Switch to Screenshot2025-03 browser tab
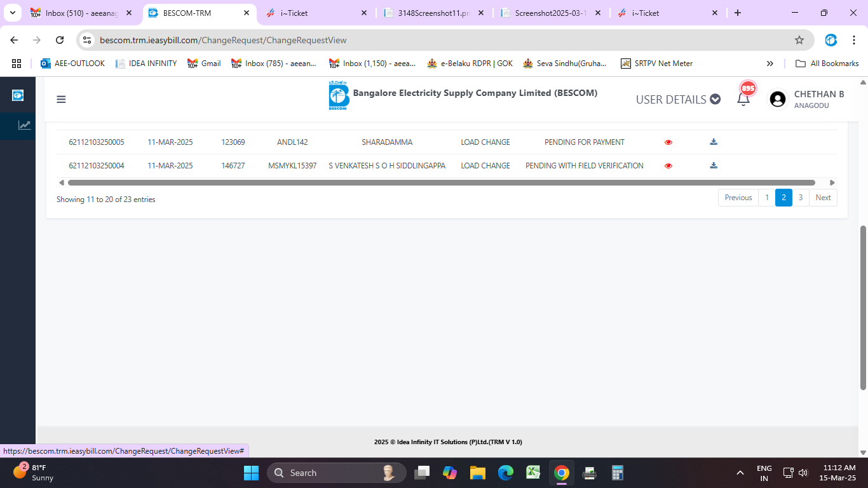 (550, 13)
